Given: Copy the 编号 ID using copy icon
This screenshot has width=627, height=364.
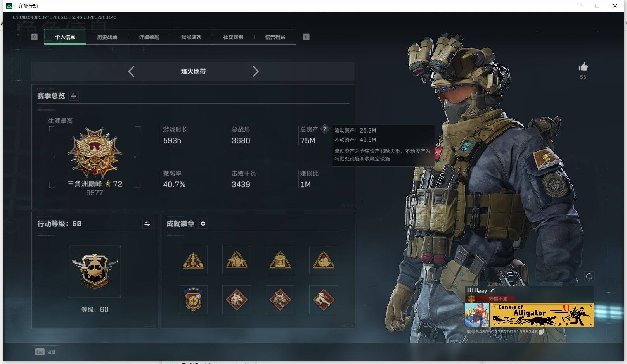Looking at the screenshot, I should pos(541,332).
